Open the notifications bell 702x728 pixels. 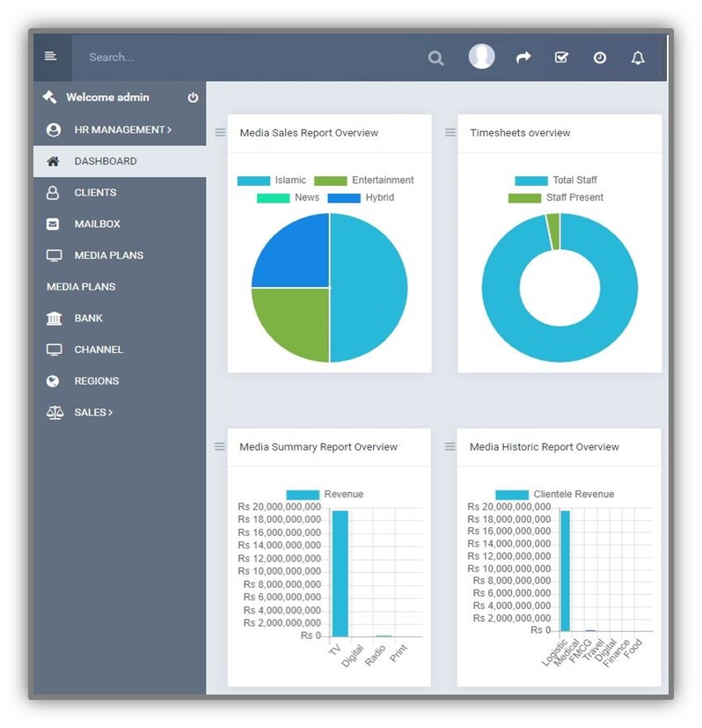pos(638,57)
